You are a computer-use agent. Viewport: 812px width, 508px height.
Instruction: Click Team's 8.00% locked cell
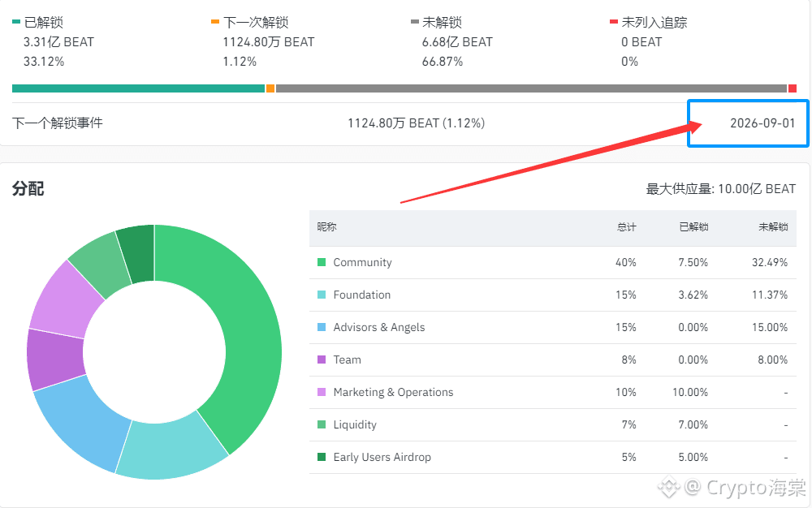773,359
